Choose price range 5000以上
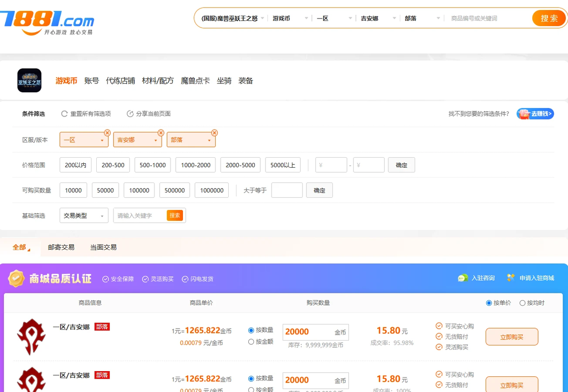The image size is (568, 392). (283, 165)
